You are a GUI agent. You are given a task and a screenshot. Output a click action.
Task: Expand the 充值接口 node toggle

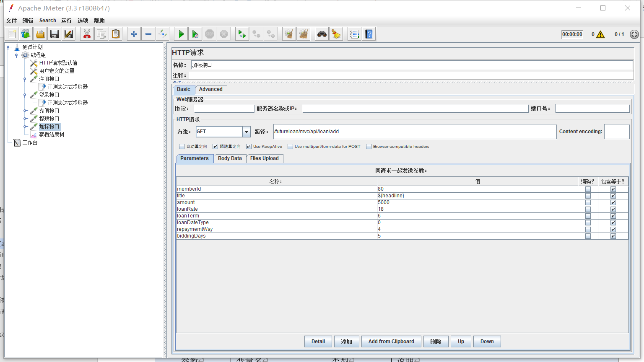(x=25, y=111)
